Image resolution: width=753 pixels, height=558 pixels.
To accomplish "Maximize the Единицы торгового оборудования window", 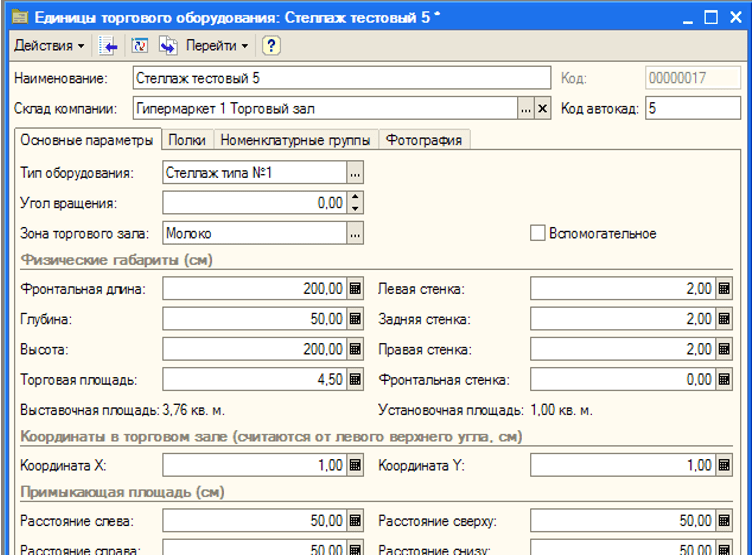I will tap(711, 18).
